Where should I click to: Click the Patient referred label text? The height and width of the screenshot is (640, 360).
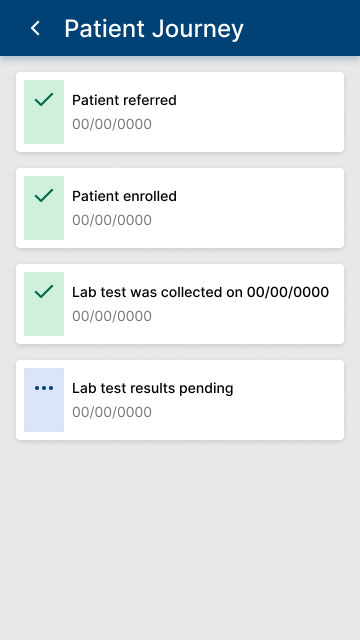coord(124,100)
